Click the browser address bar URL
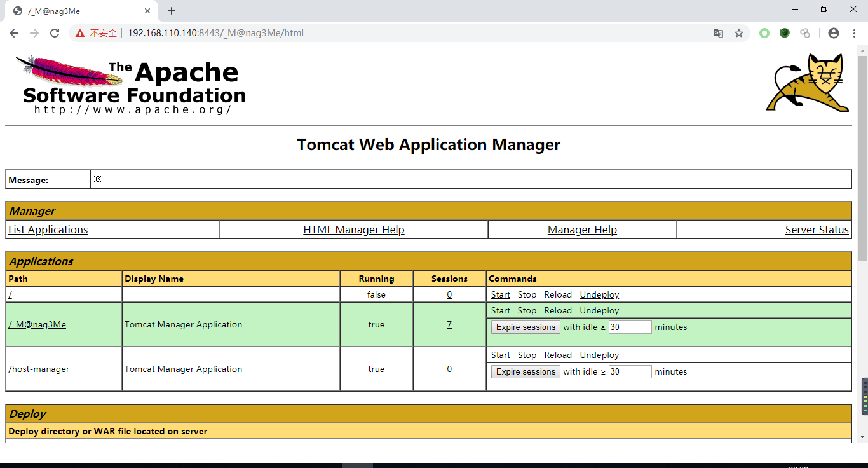The image size is (868, 468). point(215,33)
